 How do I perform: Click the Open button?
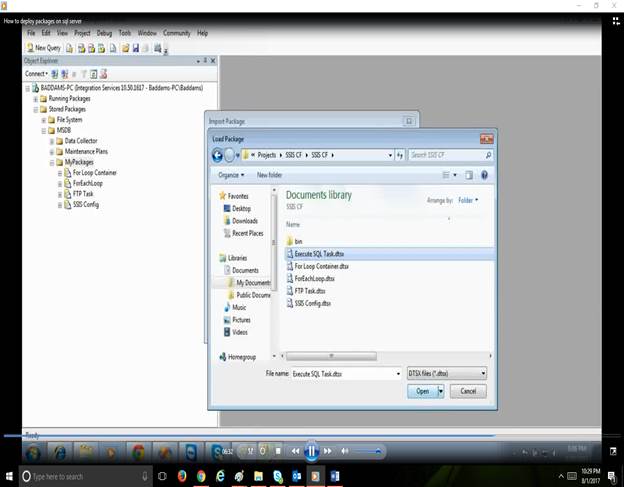point(422,391)
